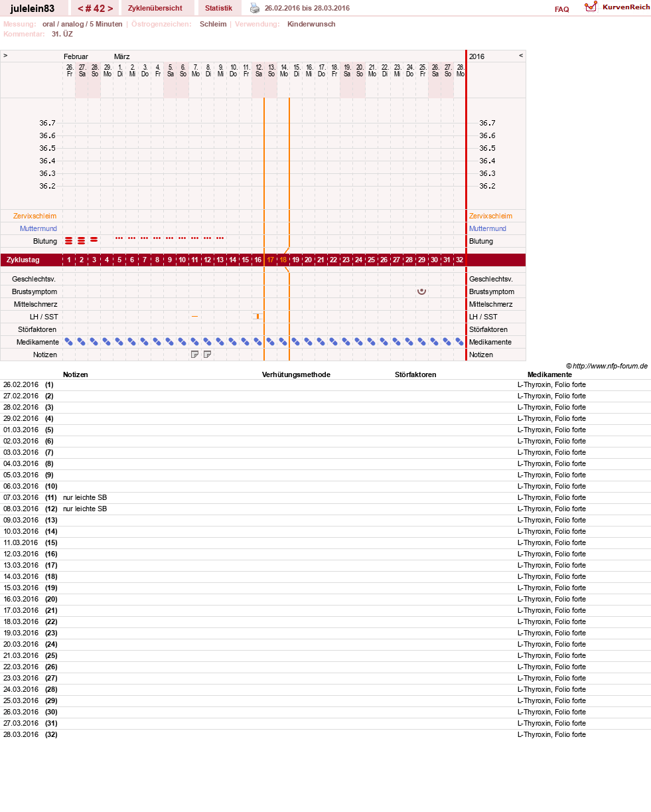Screen dimensions: 651x812
Task: Click the left Blutung row label
Action: pos(45,241)
